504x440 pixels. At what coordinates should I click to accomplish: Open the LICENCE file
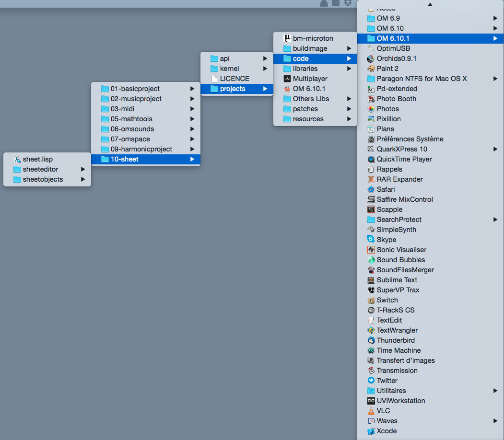[x=236, y=79]
